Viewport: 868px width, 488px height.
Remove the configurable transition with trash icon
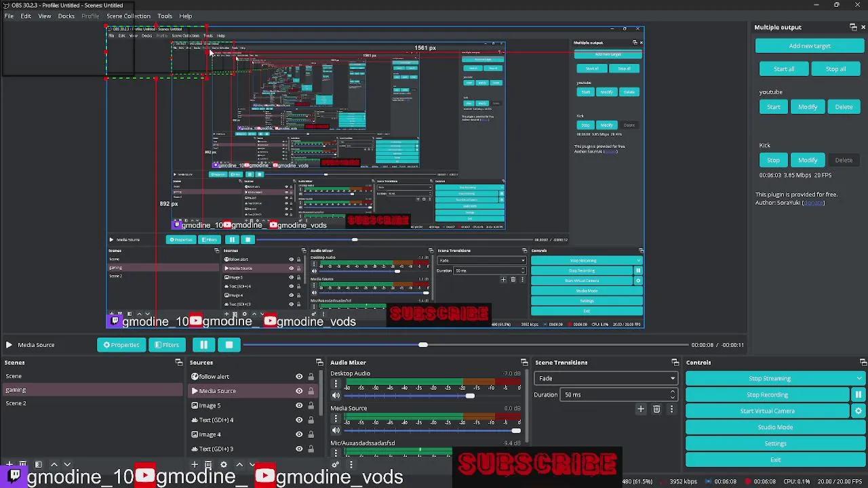pyautogui.click(x=656, y=409)
